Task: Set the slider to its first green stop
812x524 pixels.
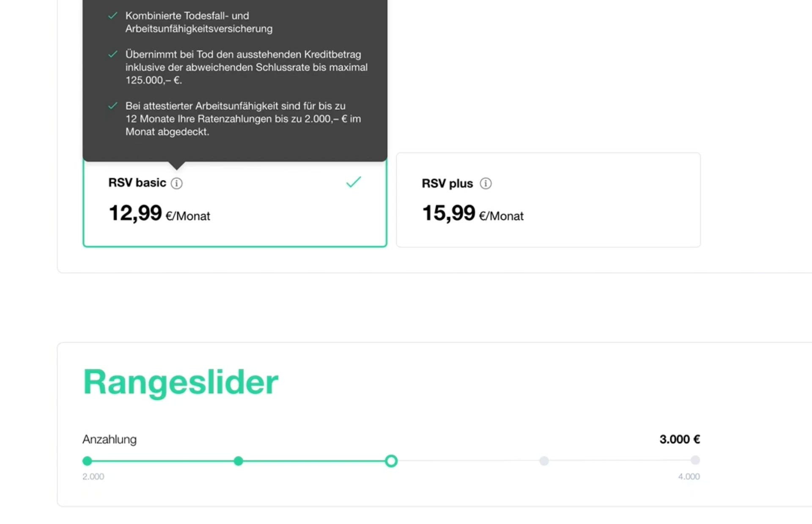Action: click(87, 461)
